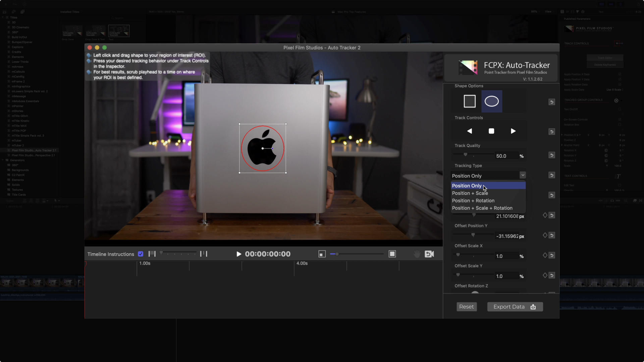Viewport: 644px width, 362px height.
Task: Add keyframe for Offset Position Y
Action: point(545,235)
